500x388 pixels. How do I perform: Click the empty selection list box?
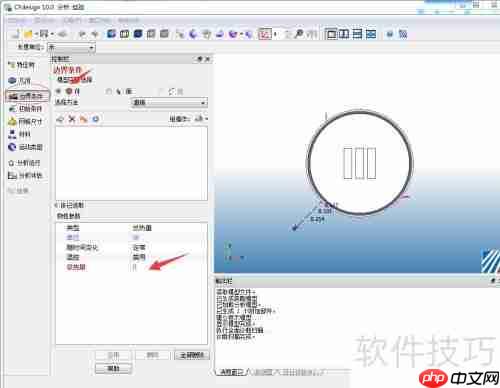(x=131, y=163)
